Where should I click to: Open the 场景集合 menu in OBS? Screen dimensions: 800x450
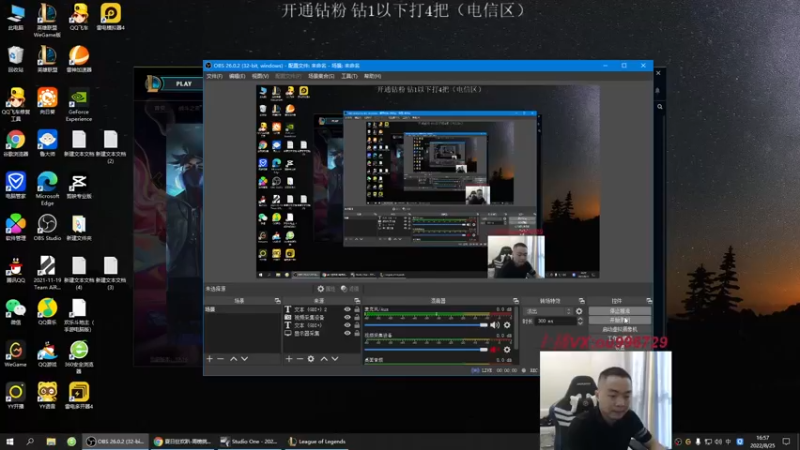[321, 76]
